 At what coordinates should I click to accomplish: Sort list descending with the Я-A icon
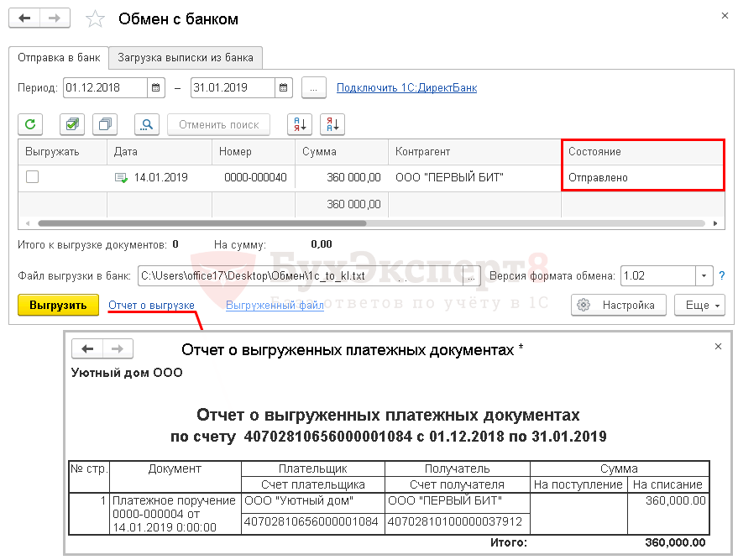(332, 124)
